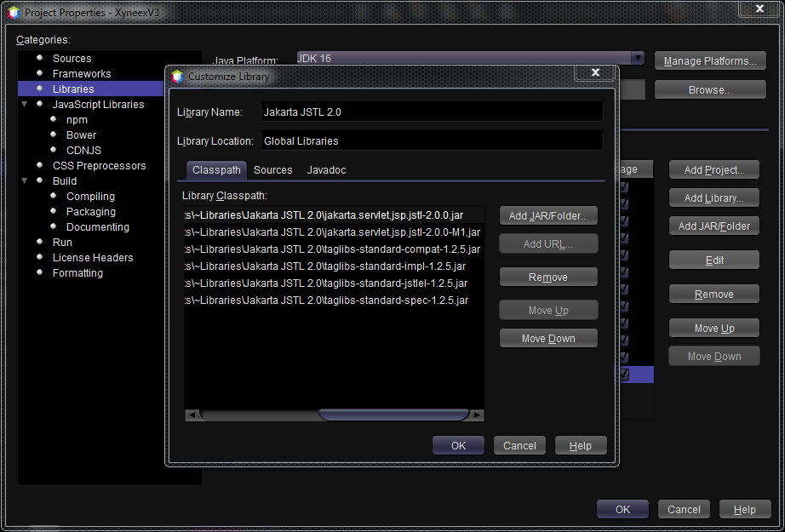
Task: Click OK in the Project Properties window
Action: (622, 509)
